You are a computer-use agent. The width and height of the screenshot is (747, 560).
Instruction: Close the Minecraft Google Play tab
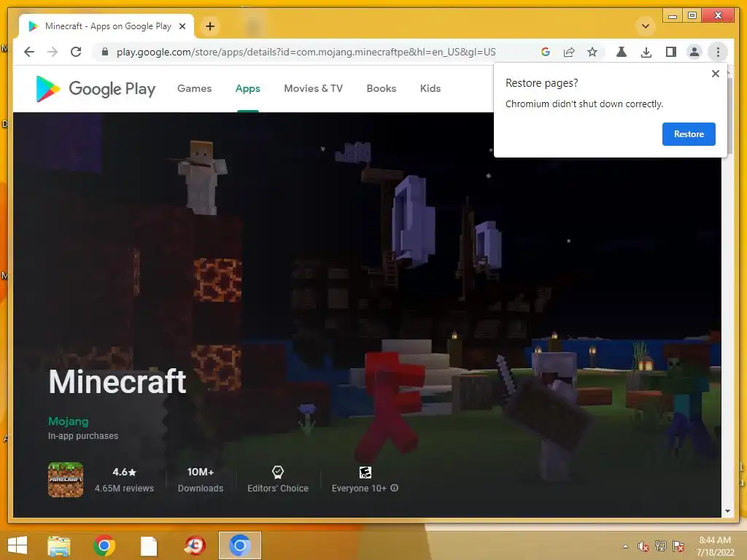pos(182,26)
